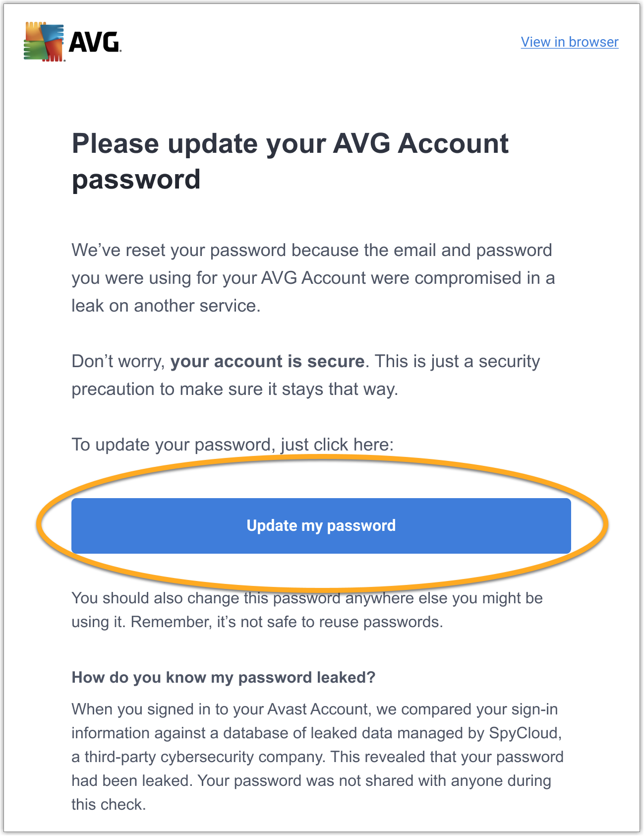Click the AVG wordmark text
Viewport: 644px width, 836px height.
(94, 43)
